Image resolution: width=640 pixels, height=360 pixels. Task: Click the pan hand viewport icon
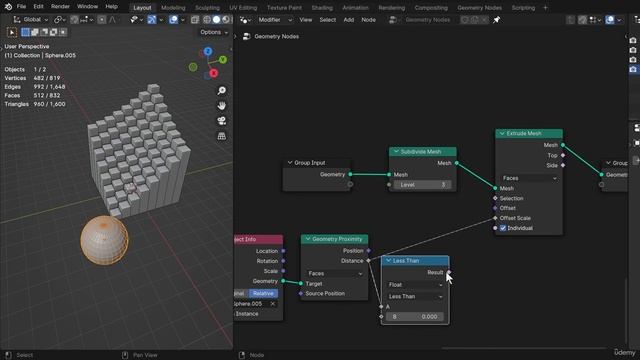click(x=222, y=106)
